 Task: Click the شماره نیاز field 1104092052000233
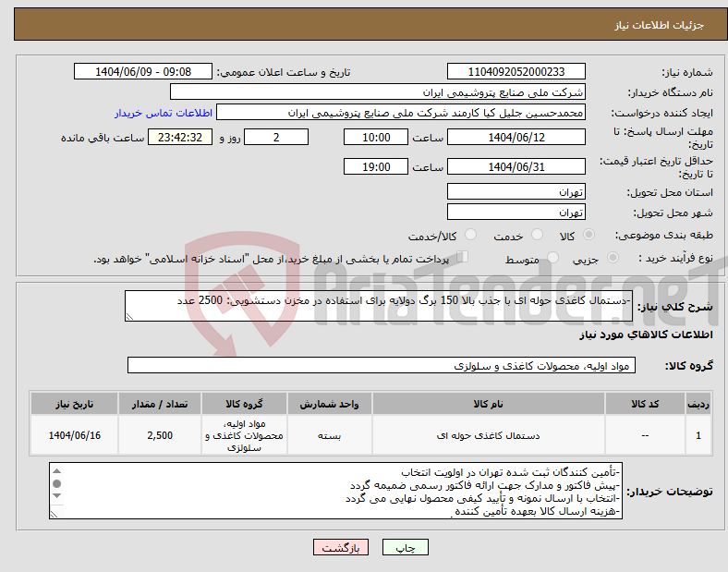point(516,71)
